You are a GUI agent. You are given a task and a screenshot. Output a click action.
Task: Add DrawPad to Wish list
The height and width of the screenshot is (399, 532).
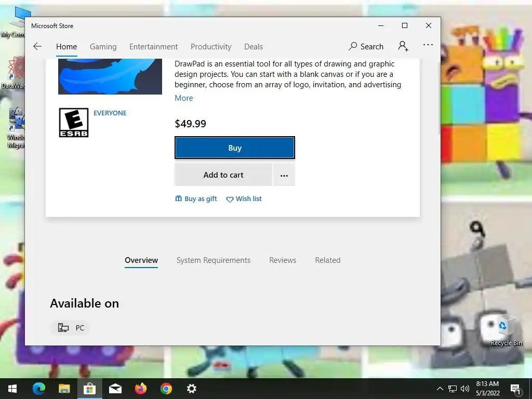(244, 199)
